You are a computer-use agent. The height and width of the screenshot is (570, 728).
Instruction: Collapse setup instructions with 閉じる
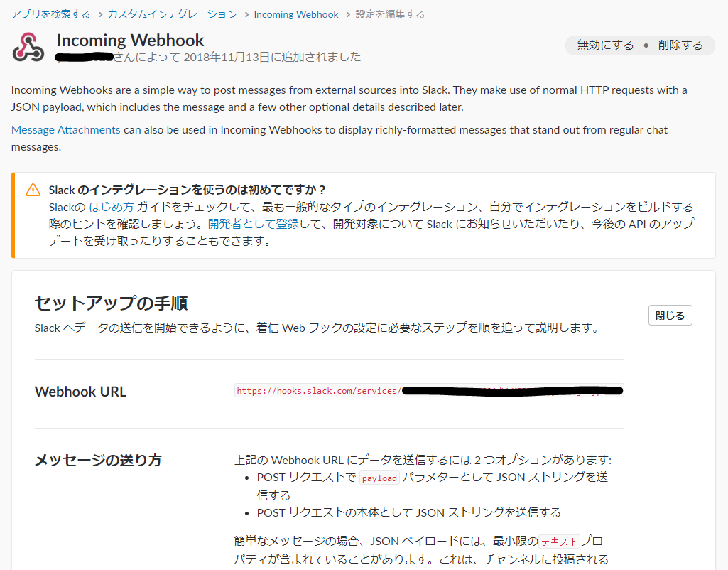[x=670, y=315]
